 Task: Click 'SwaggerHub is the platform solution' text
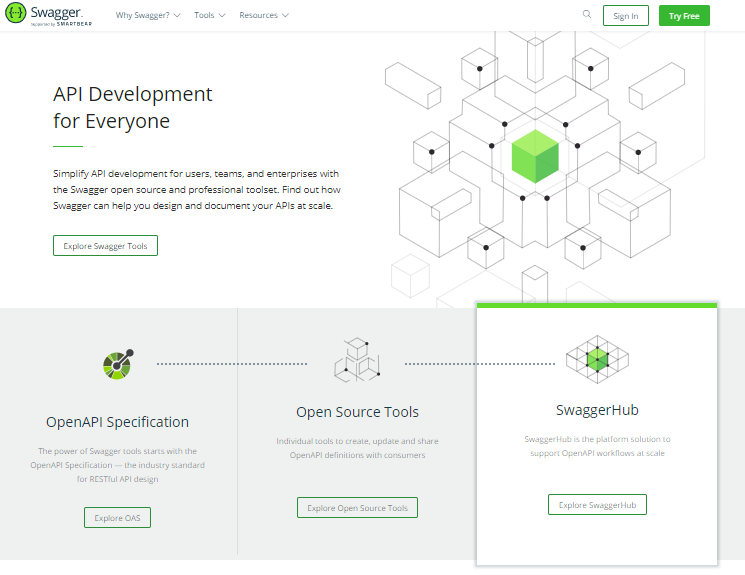597,446
